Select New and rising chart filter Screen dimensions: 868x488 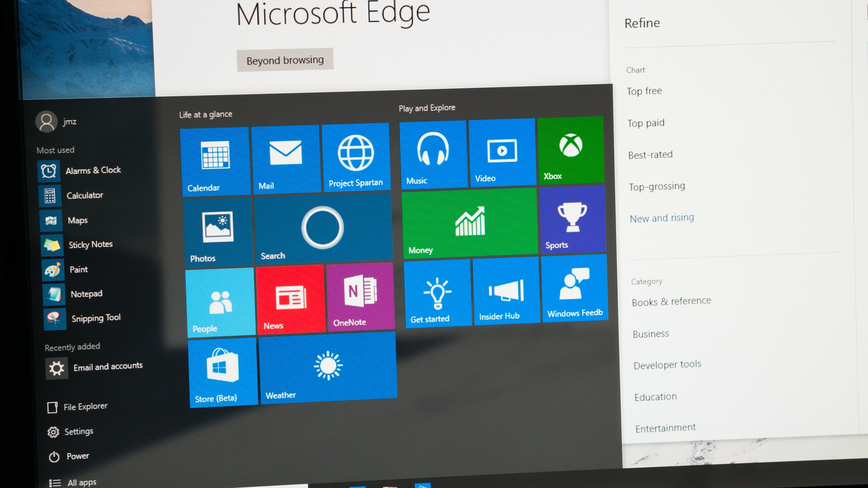click(x=662, y=218)
